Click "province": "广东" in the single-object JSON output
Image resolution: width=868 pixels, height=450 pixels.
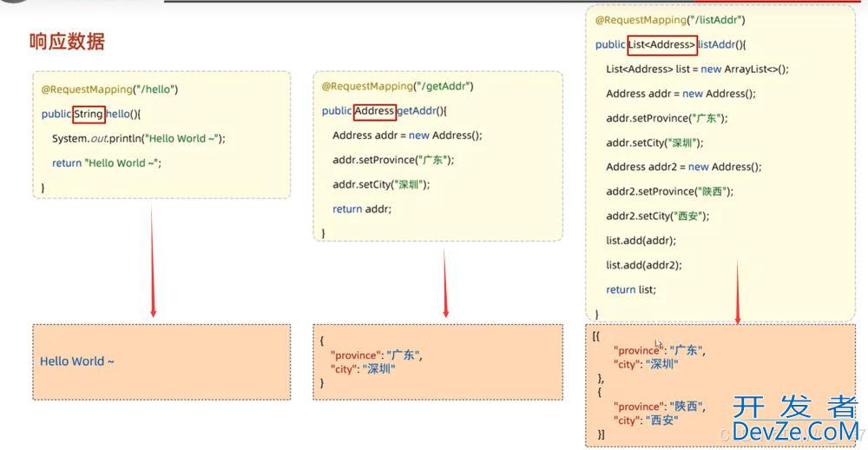click(377, 355)
